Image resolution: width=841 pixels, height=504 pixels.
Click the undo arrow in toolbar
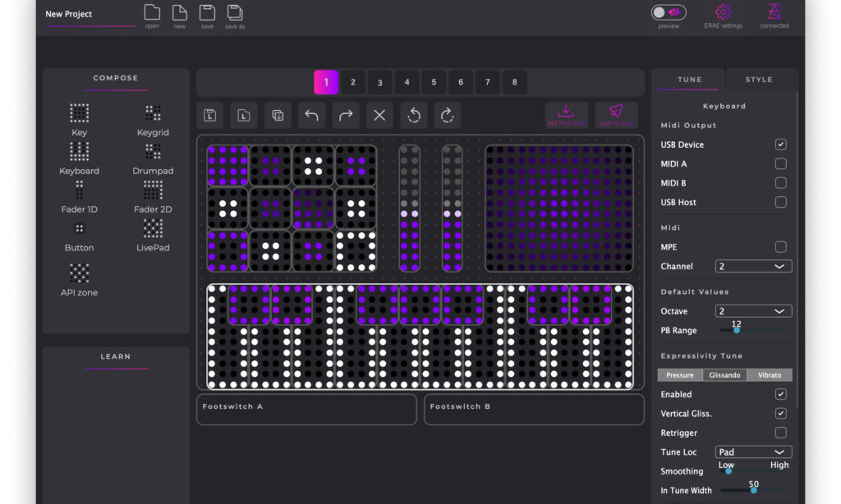point(311,116)
